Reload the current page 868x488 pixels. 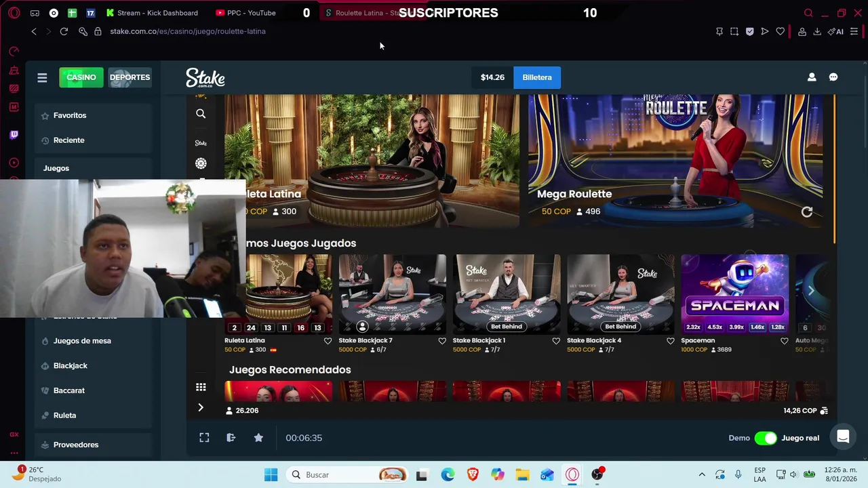64,31
